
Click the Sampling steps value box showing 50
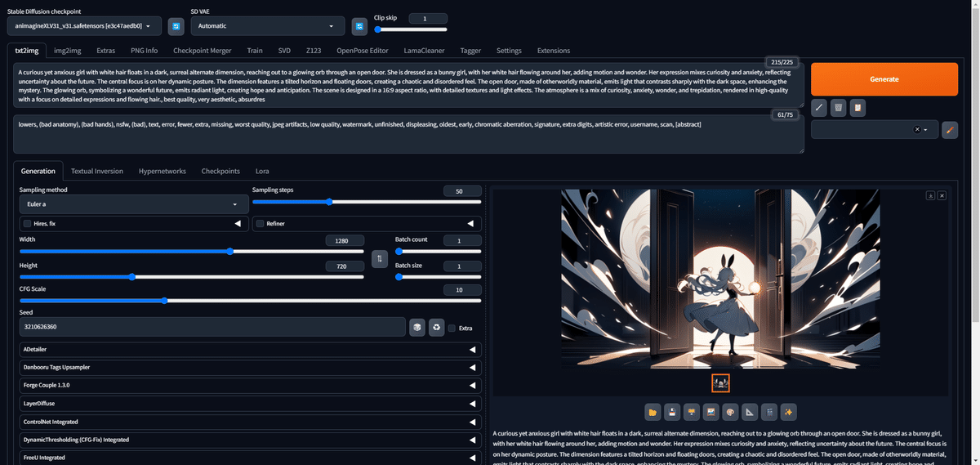tap(462, 190)
